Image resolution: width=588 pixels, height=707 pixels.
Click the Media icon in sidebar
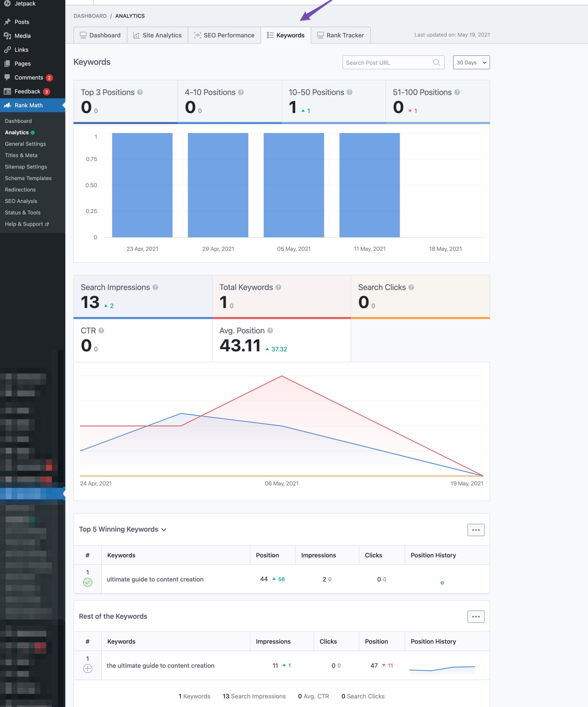click(7, 36)
